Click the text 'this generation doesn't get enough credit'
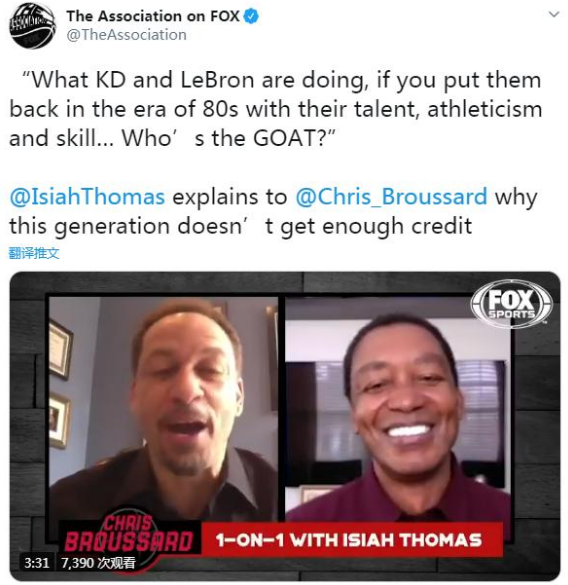 coord(241,226)
